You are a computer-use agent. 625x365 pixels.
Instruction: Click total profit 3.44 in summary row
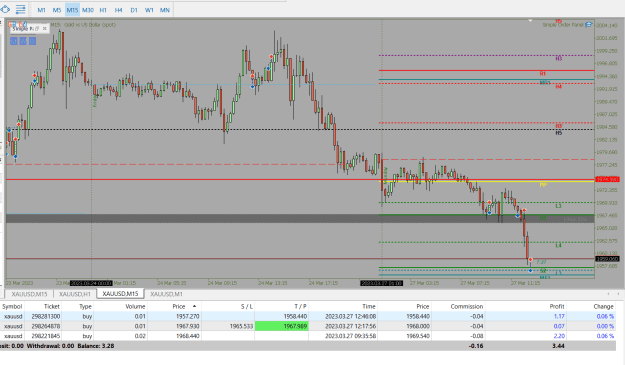(x=558, y=346)
